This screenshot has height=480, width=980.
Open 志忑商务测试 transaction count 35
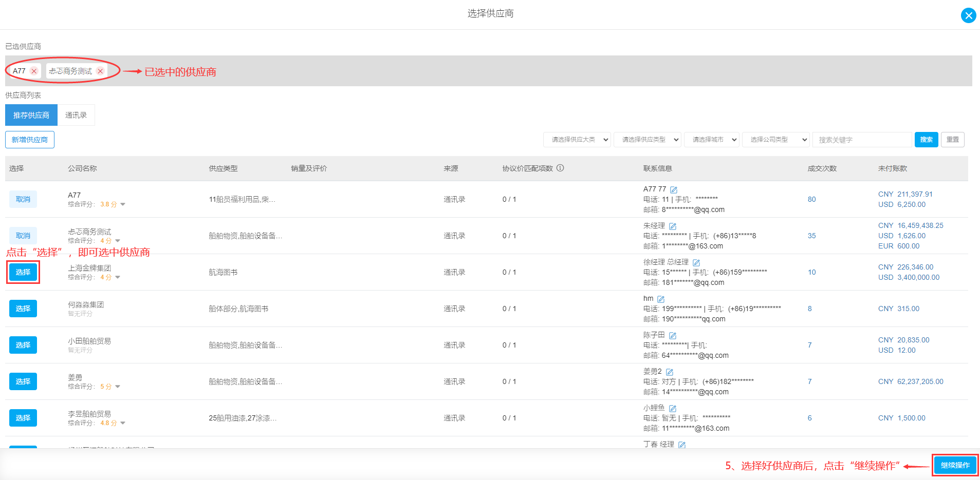point(812,236)
